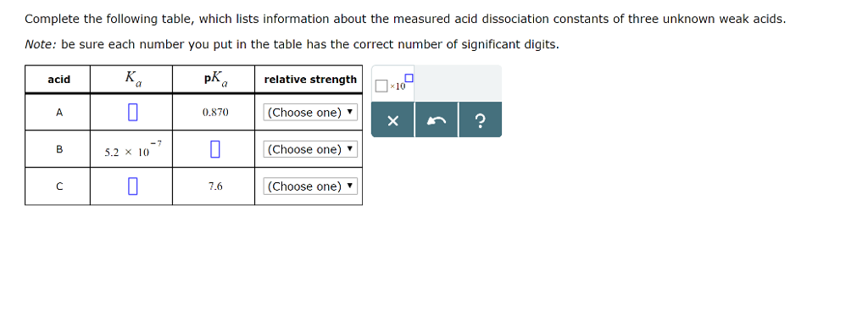The height and width of the screenshot is (322, 868).
Task: Select the pKa input box for acid B
Action: click(214, 149)
